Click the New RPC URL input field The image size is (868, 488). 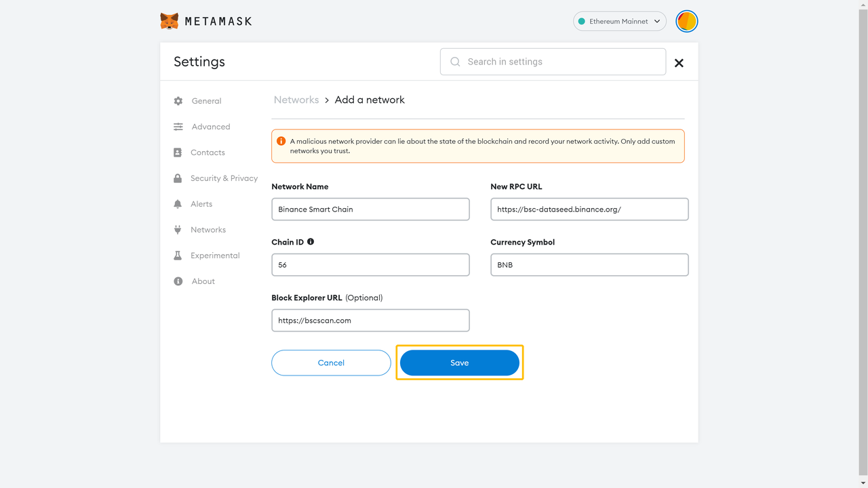point(589,209)
